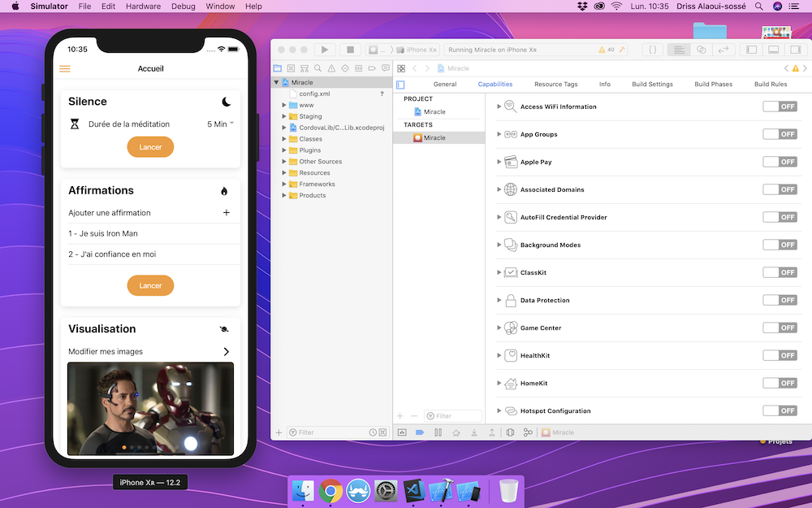Expand the ClassKit disclosure triangle
812x508 pixels.
[x=499, y=272]
